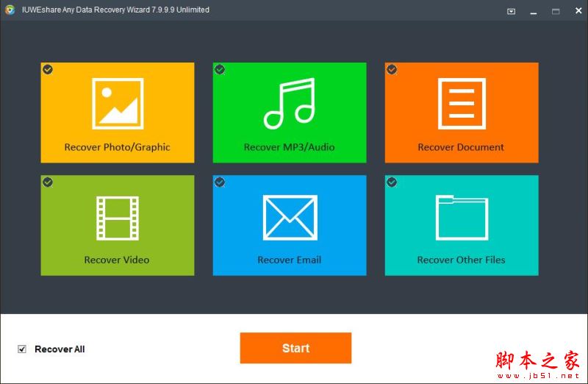Click the music note icon on green tile
The height and width of the screenshot is (384, 588).
[x=290, y=104]
